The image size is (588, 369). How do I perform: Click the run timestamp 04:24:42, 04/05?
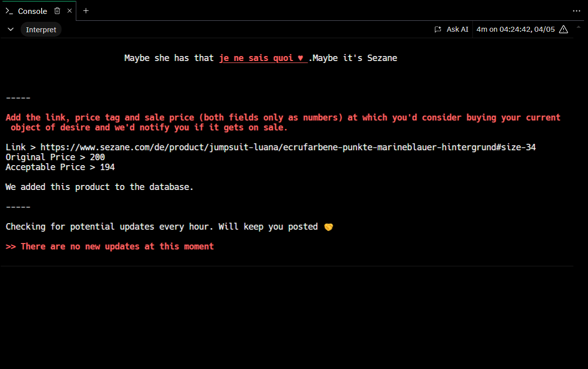tap(515, 29)
